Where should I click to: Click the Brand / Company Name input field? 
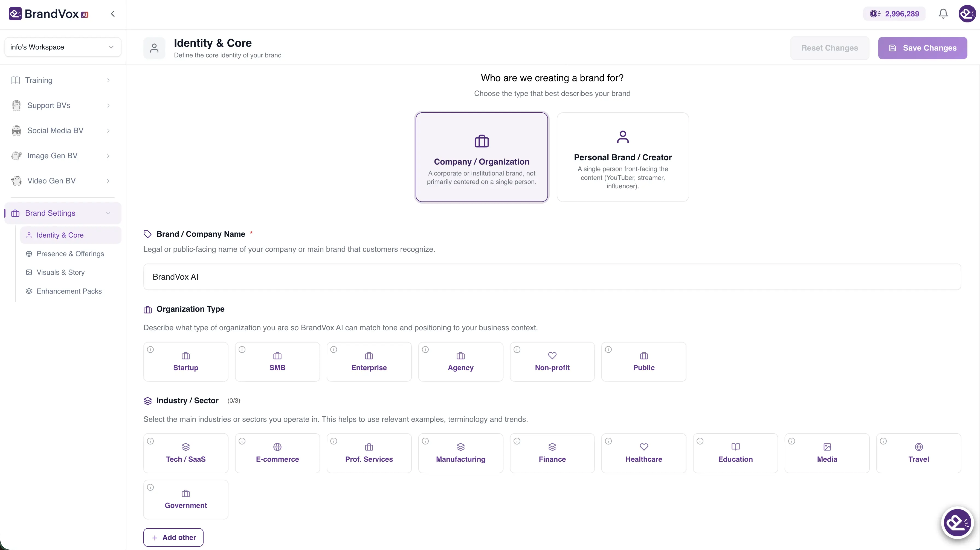click(x=552, y=277)
